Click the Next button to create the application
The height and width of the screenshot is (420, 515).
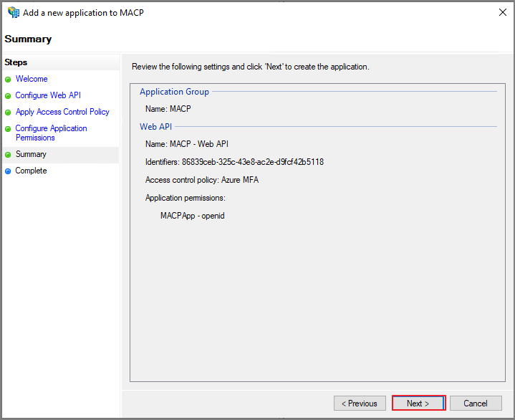[x=418, y=403]
